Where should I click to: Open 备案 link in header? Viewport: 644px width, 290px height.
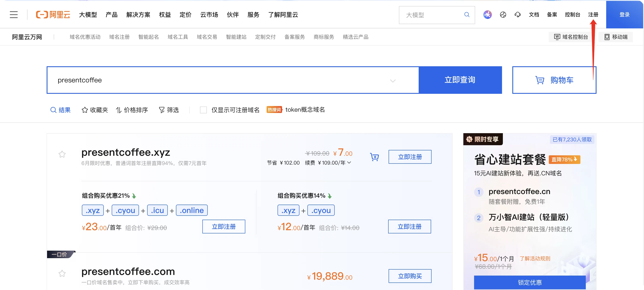[552, 15]
